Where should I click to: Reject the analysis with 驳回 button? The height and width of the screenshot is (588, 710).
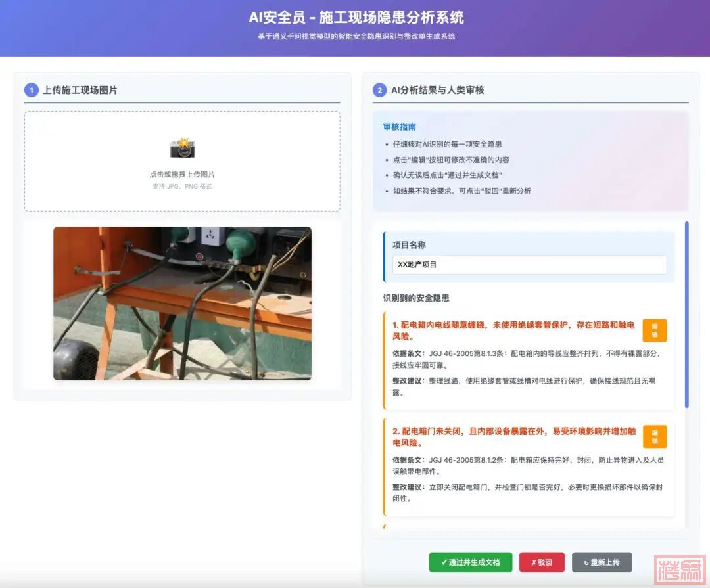coord(542,562)
